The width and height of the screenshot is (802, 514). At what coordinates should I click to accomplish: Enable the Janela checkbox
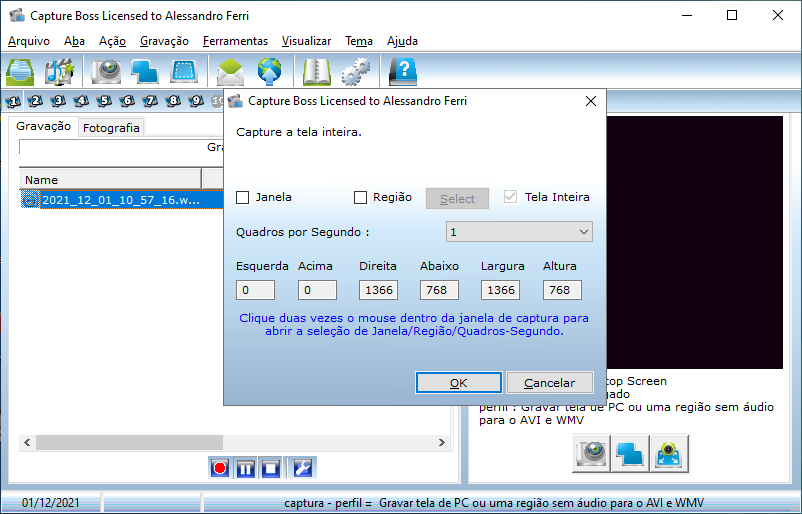pyautogui.click(x=242, y=197)
